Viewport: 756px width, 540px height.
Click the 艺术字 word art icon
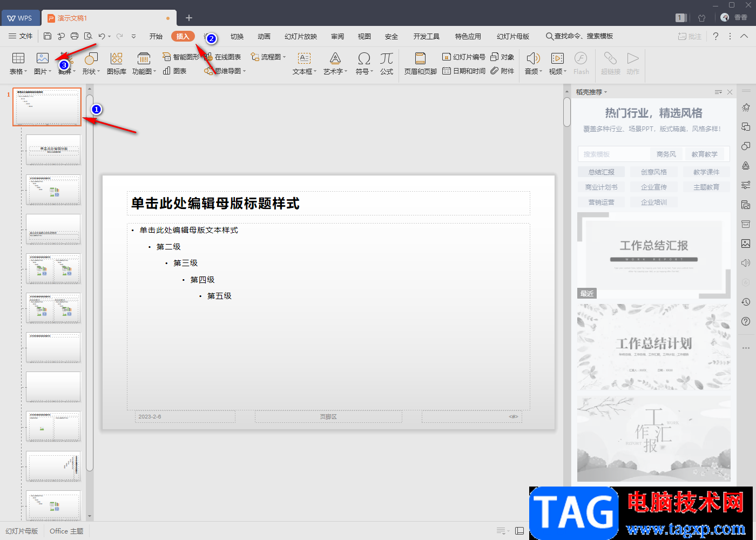(x=335, y=58)
